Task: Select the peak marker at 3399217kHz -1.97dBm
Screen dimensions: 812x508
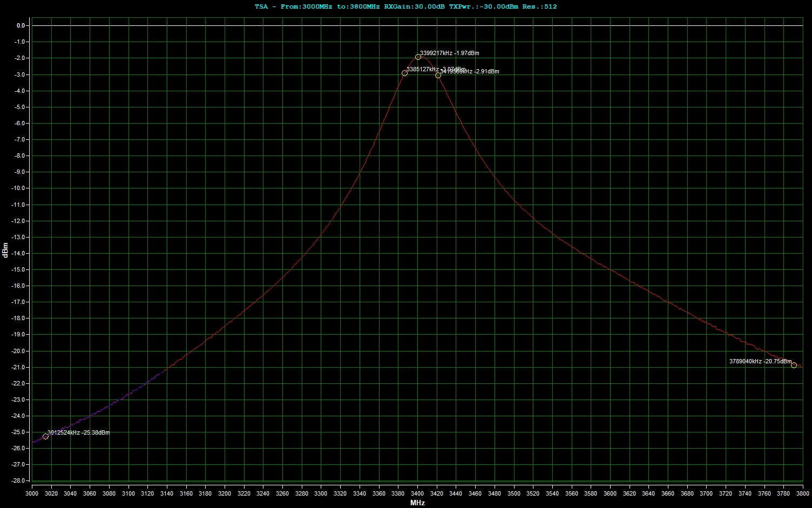Action: pyautogui.click(x=418, y=56)
